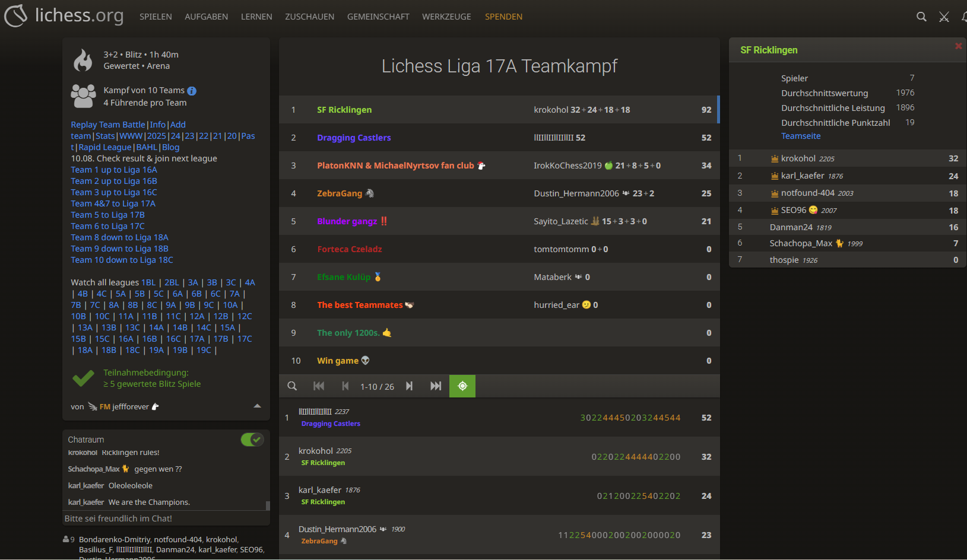The image size is (967, 560).
Task: Select The only 1200s. team row
Action: click(x=499, y=333)
